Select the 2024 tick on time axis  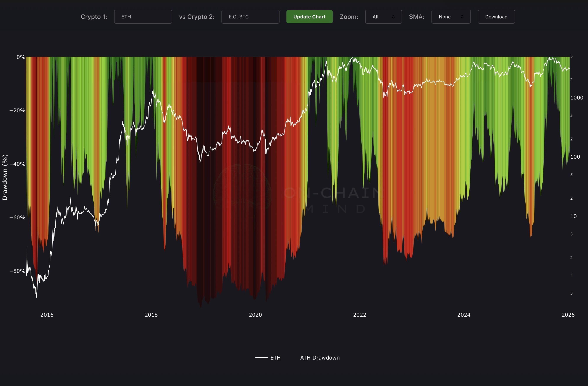pyautogui.click(x=464, y=315)
